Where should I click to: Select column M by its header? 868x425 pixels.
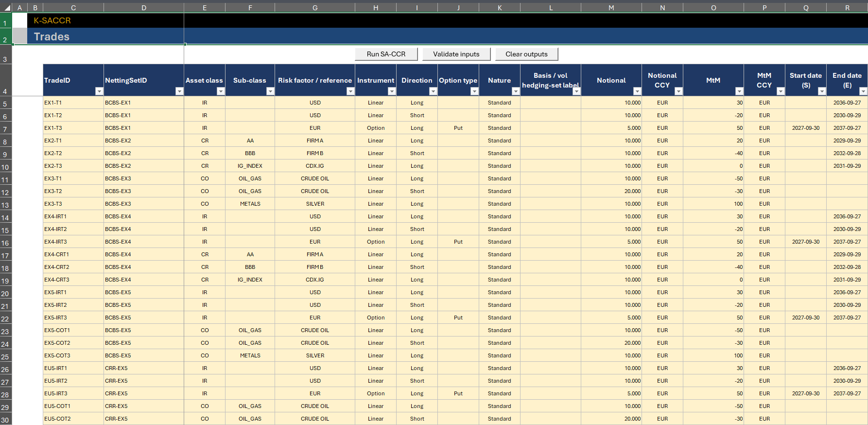click(x=611, y=8)
